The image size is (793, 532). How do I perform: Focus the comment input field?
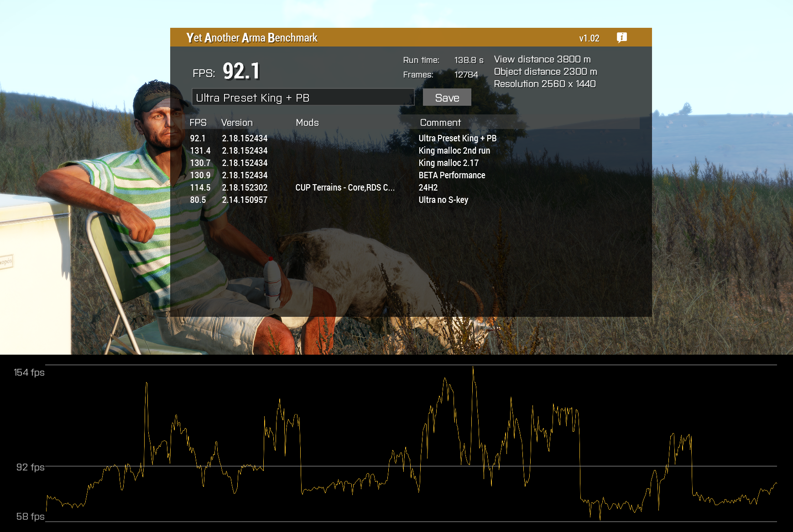click(303, 97)
